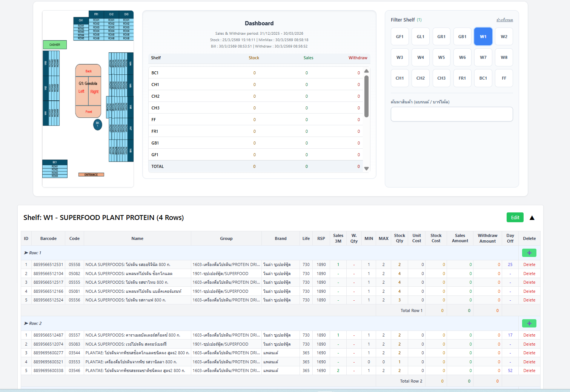Viewport: 570px width, 392px height.
Task: Click the green plus icon for Row 2
Action: pos(529,323)
